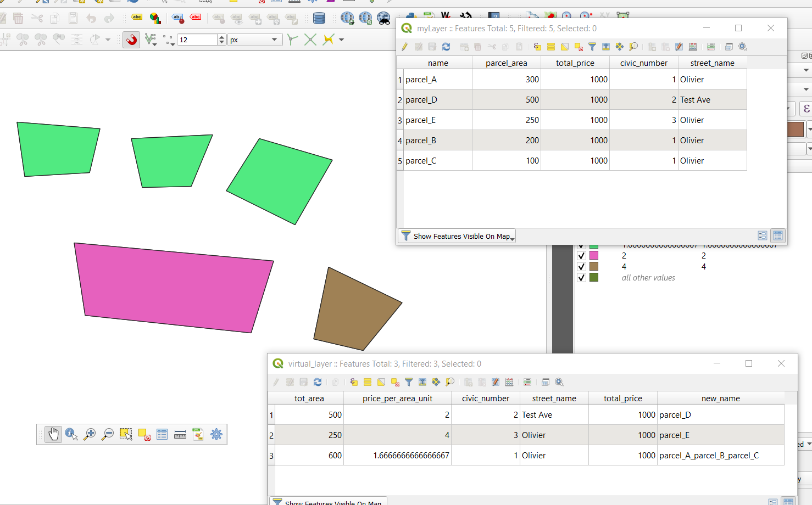Select the Pan Map hand tool
Viewport: 812px width, 505px height.
point(53,434)
